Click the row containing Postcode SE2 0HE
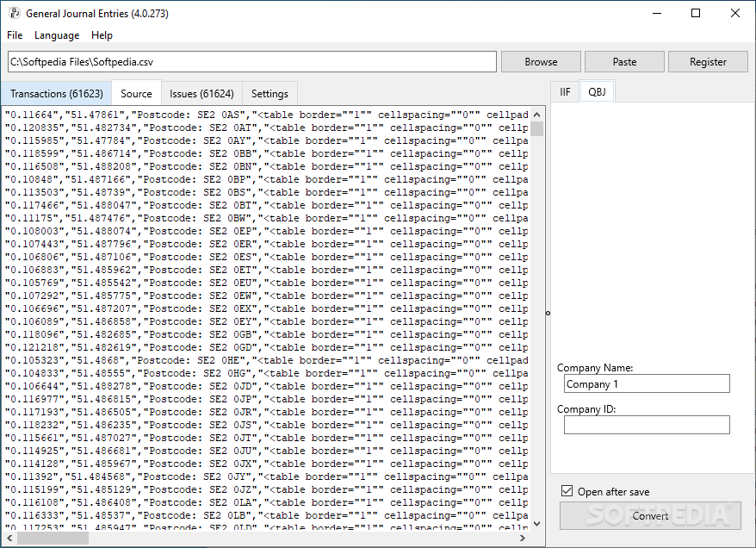The width and height of the screenshot is (756, 548). (x=267, y=360)
